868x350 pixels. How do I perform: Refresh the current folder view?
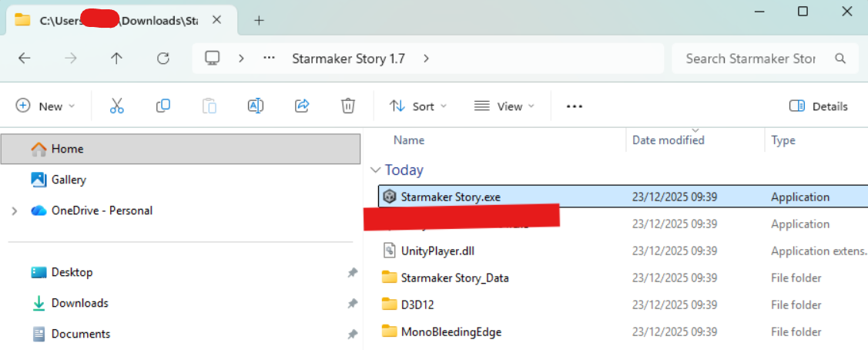pos(163,58)
